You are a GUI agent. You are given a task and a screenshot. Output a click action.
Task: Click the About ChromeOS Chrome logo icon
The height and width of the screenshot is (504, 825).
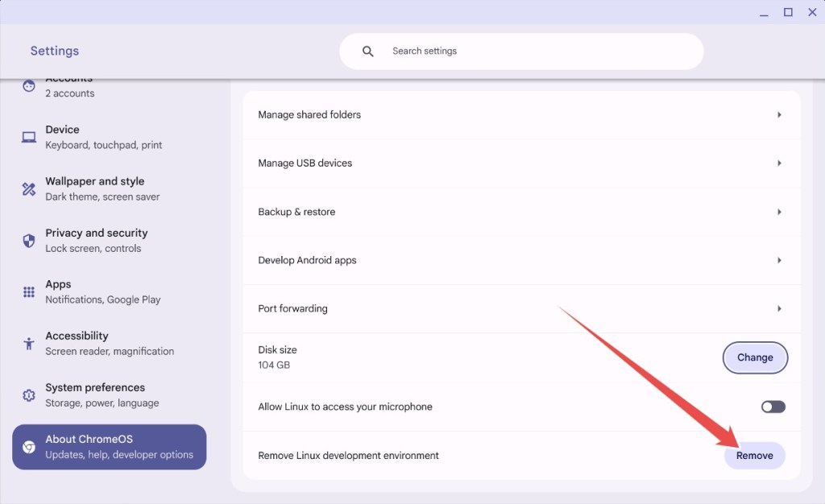pyautogui.click(x=29, y=448)
